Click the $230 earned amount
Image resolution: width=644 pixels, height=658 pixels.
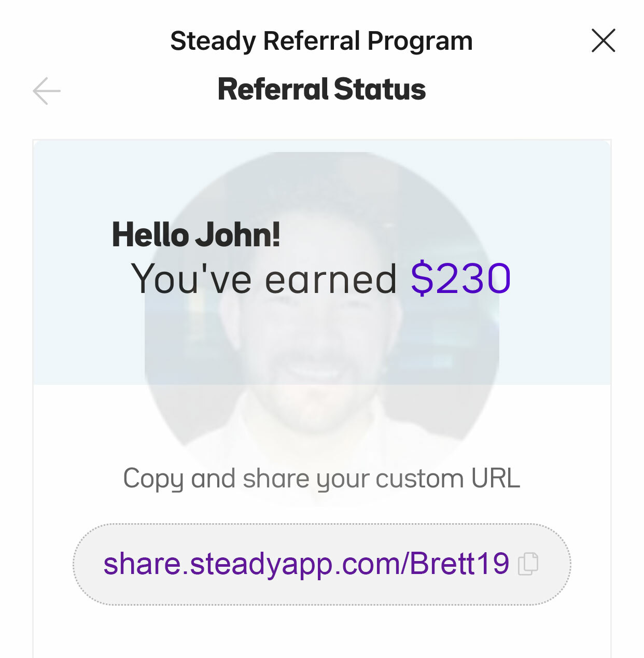[x=460, y=279]
